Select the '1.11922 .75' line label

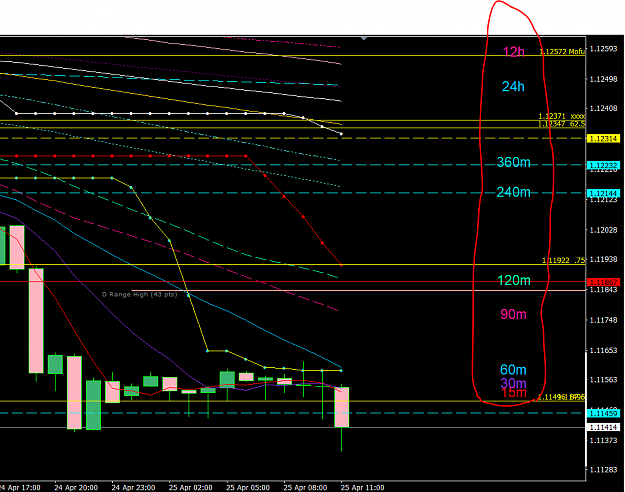[564, 260]
